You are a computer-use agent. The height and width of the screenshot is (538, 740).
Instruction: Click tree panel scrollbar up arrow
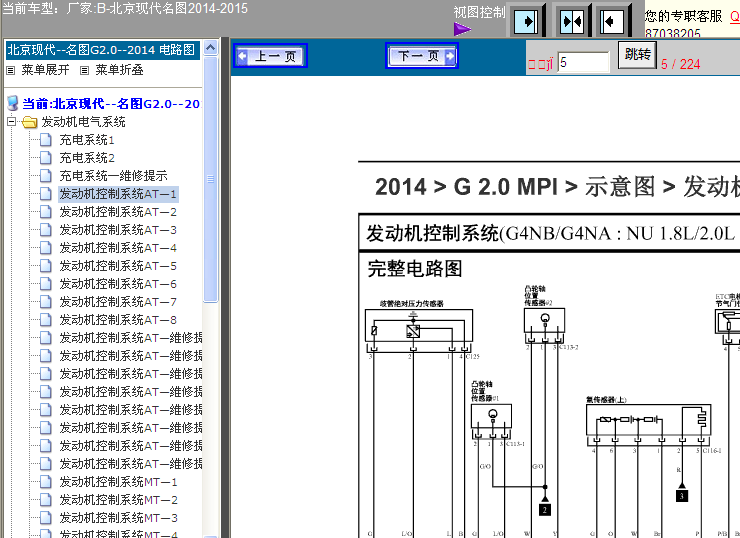coord(210,47)
